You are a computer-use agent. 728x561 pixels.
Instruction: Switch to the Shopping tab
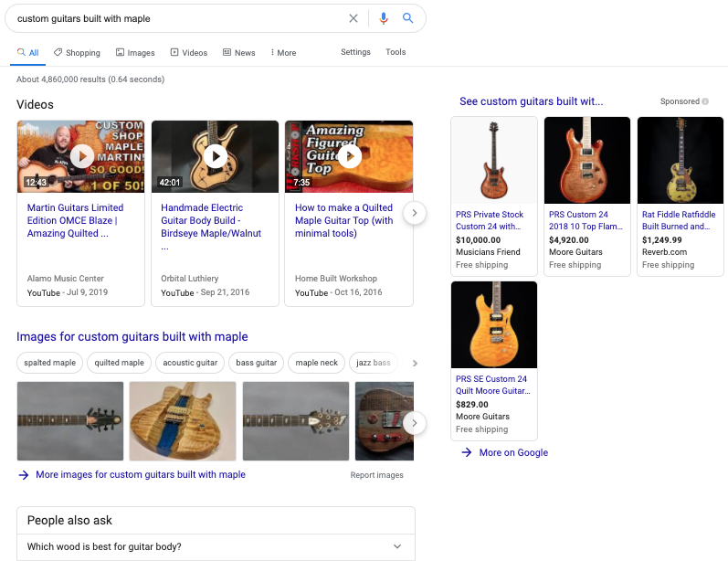pyautogui.click(x=77, y=52)
